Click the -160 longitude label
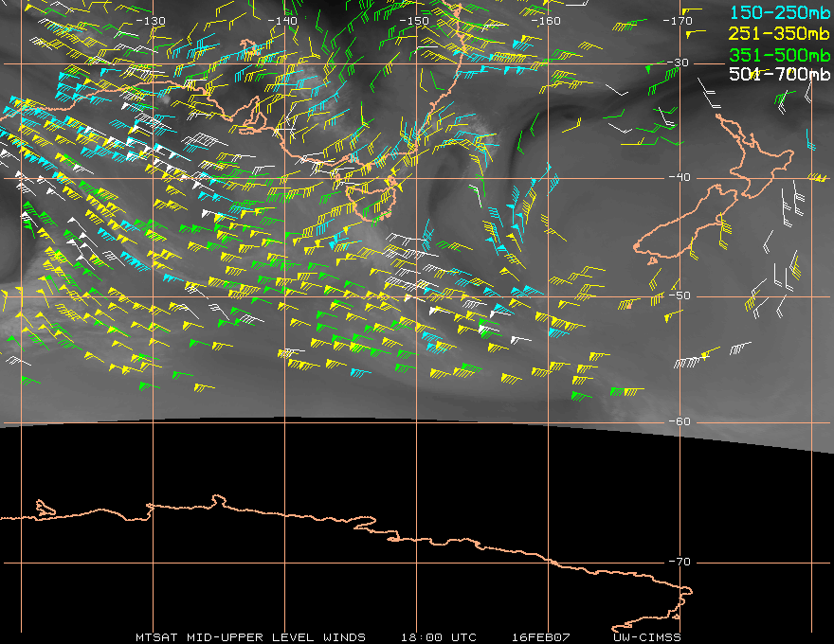The image size is (834, 644). tap(546, 21)
